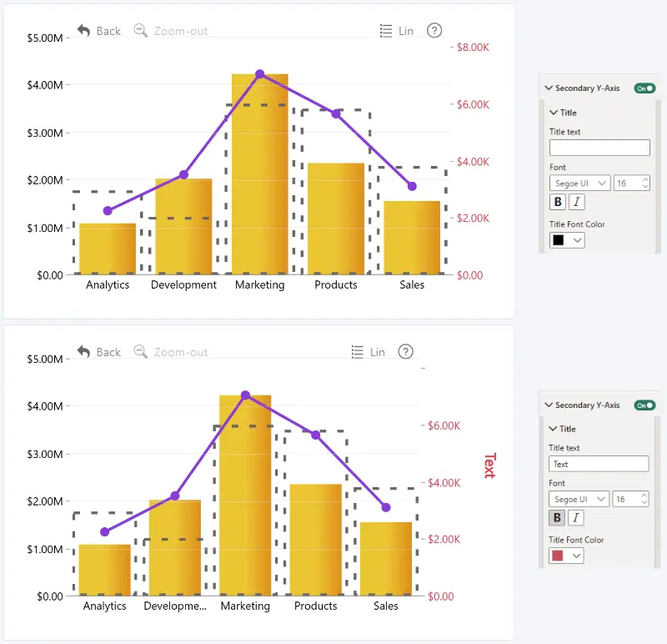Click the Zoom-out magnifier icon in top chart
Screen dimensions: 667x644
(140, 31)
